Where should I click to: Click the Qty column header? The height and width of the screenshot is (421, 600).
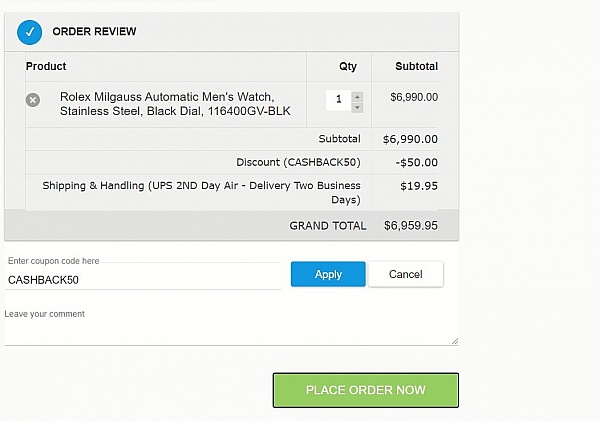[347, 67]
